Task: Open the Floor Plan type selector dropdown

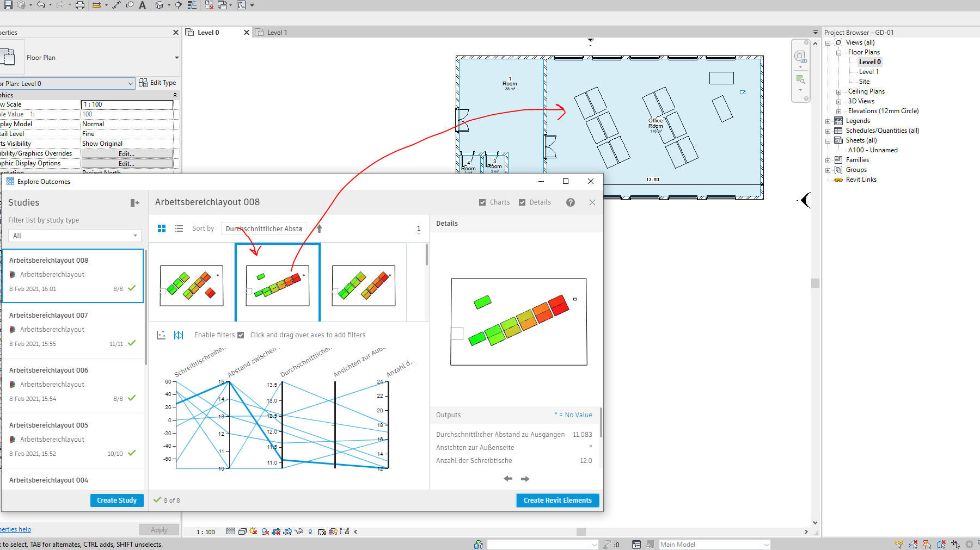Action: click(x=176, y=57)
